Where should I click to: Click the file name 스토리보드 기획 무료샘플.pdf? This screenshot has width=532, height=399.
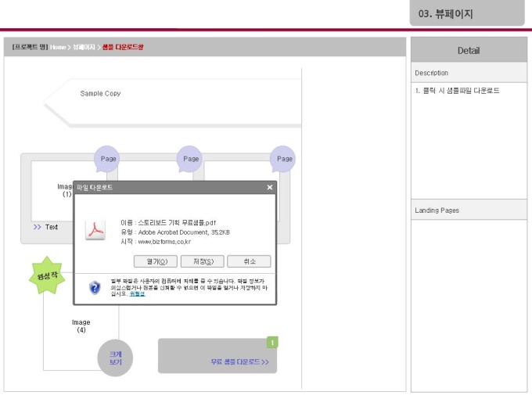point(177,222)
